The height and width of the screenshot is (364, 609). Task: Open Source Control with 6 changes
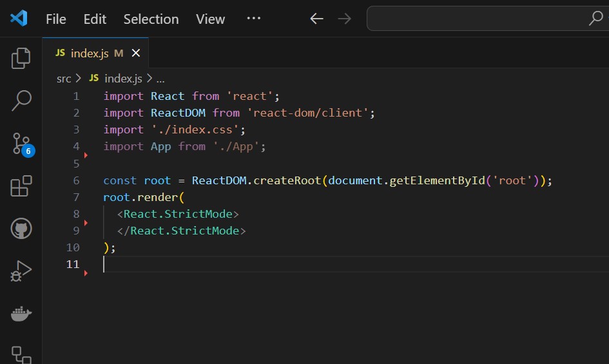[21, 144]
